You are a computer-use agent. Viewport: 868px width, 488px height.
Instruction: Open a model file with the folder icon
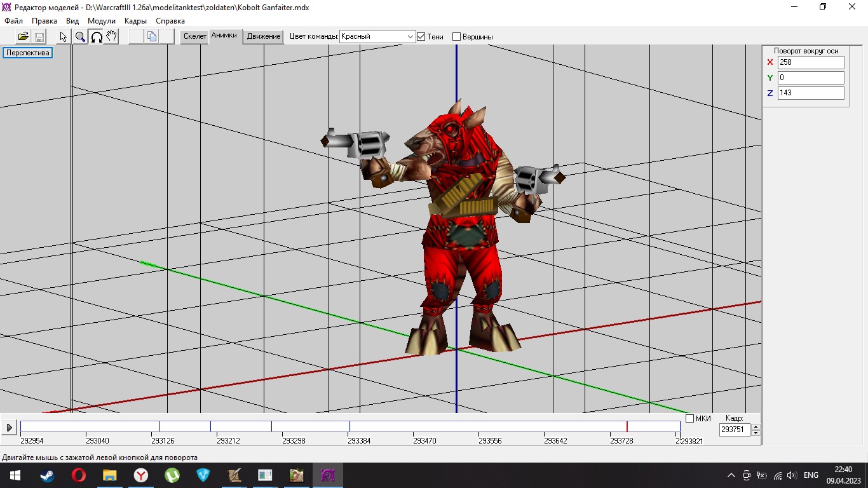[24, 37]
